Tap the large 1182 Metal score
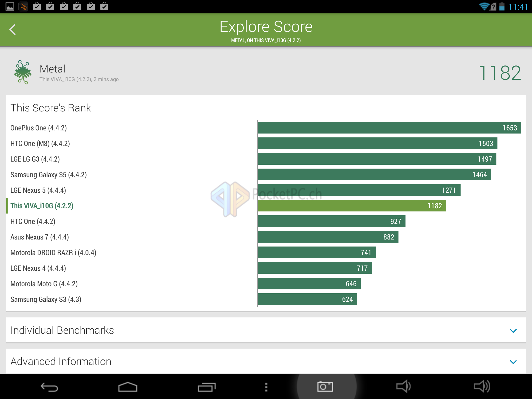532x399 pixels. tap(500, 73)
